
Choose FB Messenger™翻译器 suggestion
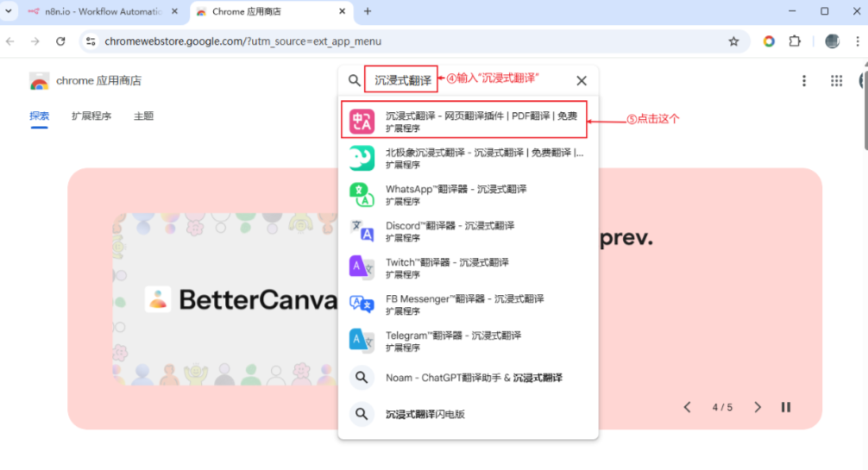(x=469, y=304)
